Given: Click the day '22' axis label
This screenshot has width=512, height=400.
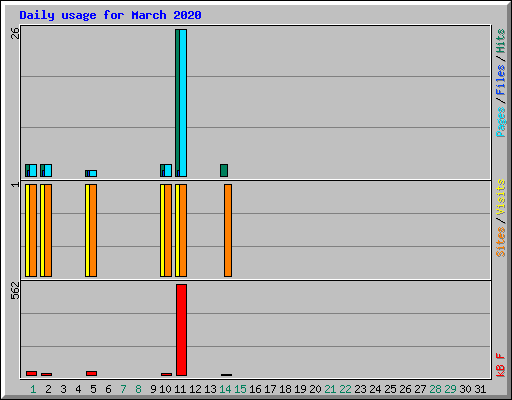Looking at the screenshot, I should [x=345, y=389].
